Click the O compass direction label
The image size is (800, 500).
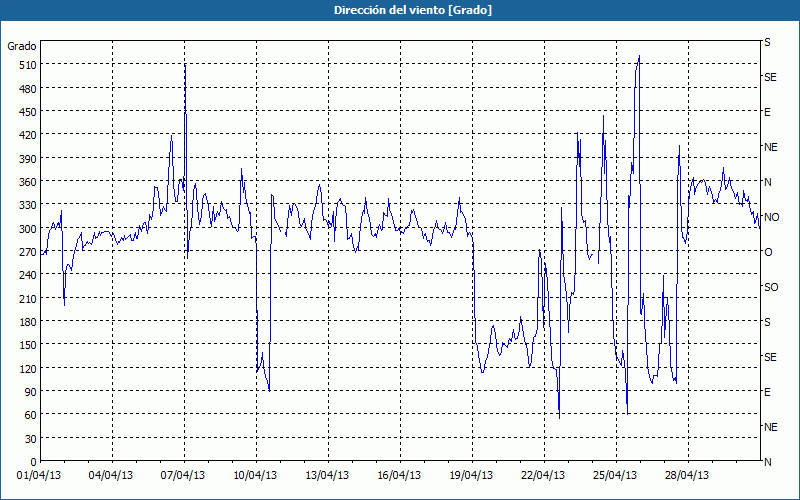(768, 252)
